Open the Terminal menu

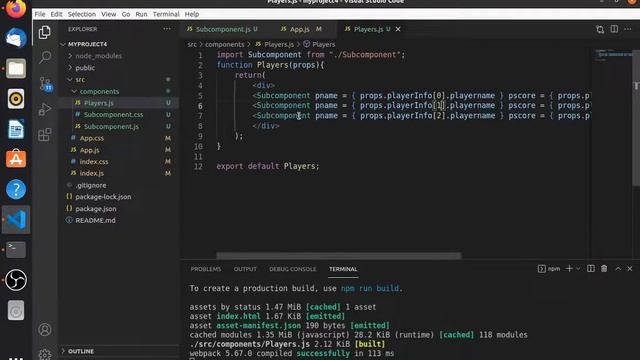pos(166,14)
